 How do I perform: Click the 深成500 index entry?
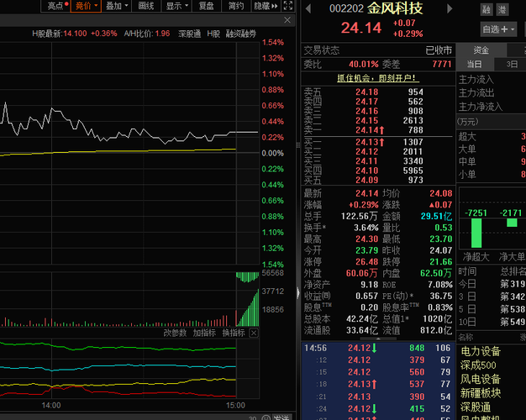tap(478, 365)
